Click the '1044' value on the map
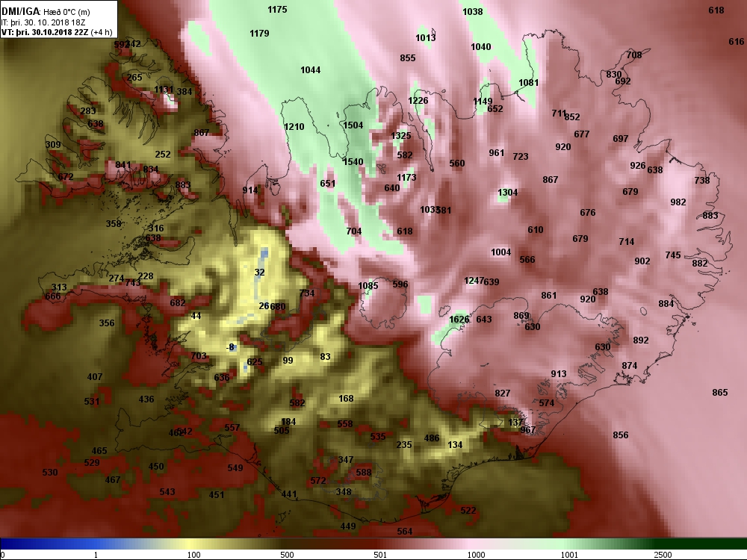747x560 pixels. (310, 70)
